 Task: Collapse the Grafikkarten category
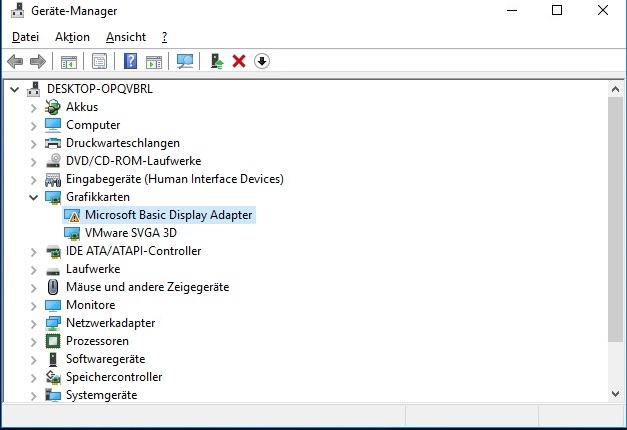pos(34,197)
